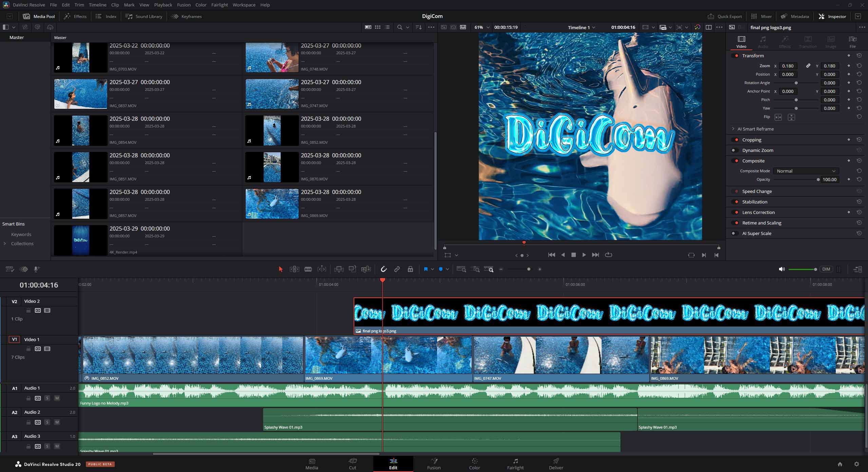Click the blue flag marker icon

point(426,269)
